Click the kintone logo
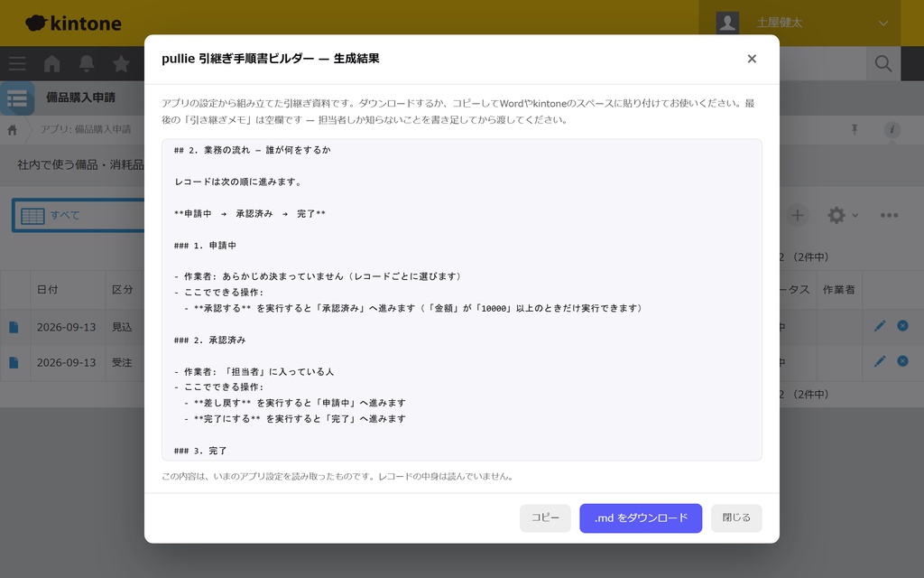This screenshot has width=924, height=578. point(74,23)
